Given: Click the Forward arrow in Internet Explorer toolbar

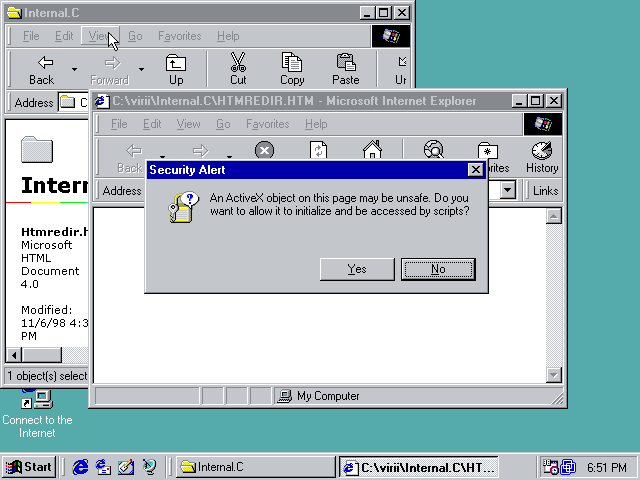Looking at the screenshot, I should 200,151.
